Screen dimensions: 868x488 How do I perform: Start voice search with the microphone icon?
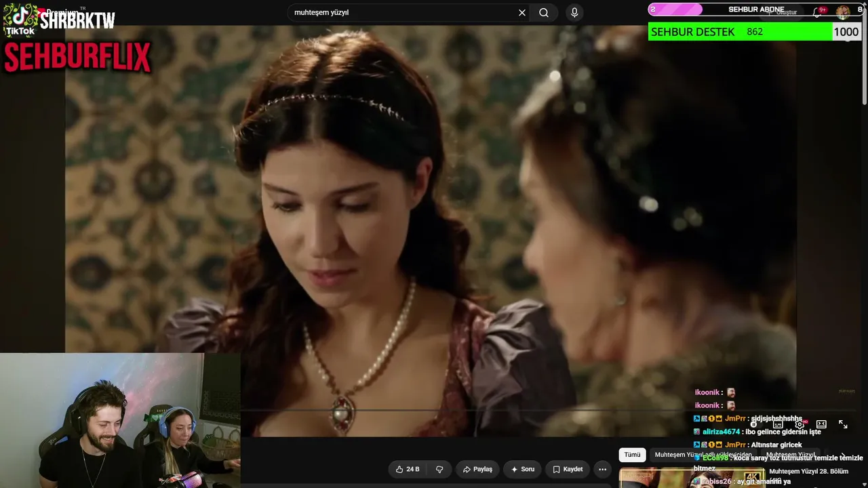(574, 12)
